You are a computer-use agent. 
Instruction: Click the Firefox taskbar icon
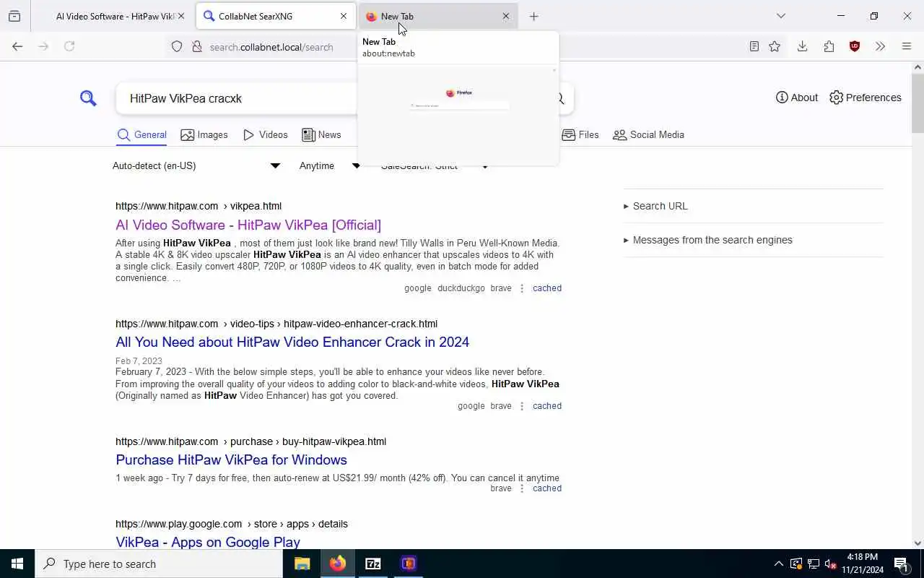(337, 564)
